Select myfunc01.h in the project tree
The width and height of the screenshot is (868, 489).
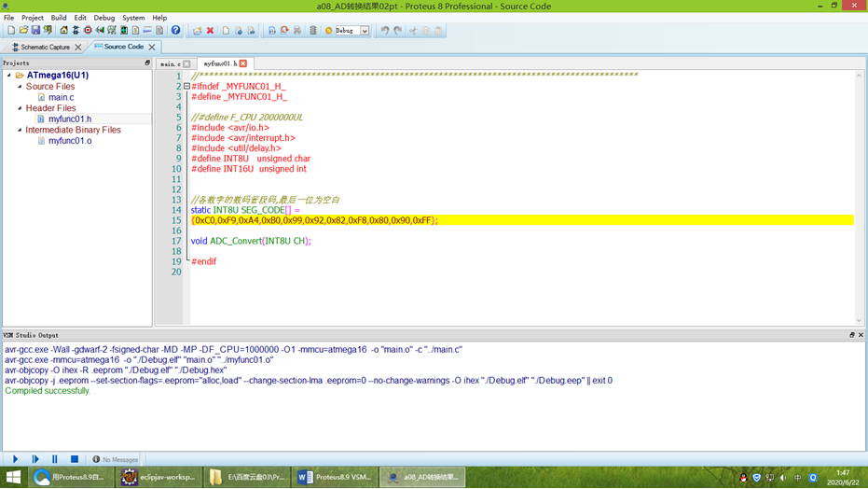[x=70, y=119]
